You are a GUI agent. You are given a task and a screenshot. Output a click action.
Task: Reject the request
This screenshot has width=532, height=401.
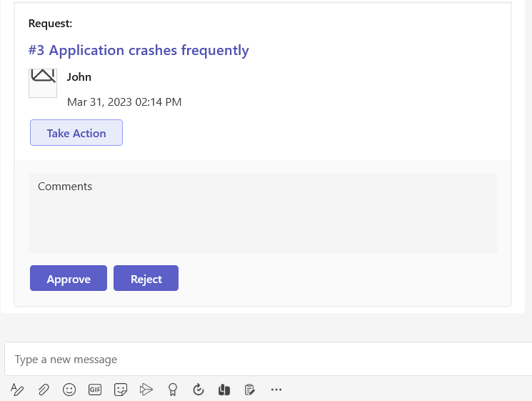[146, 279]
